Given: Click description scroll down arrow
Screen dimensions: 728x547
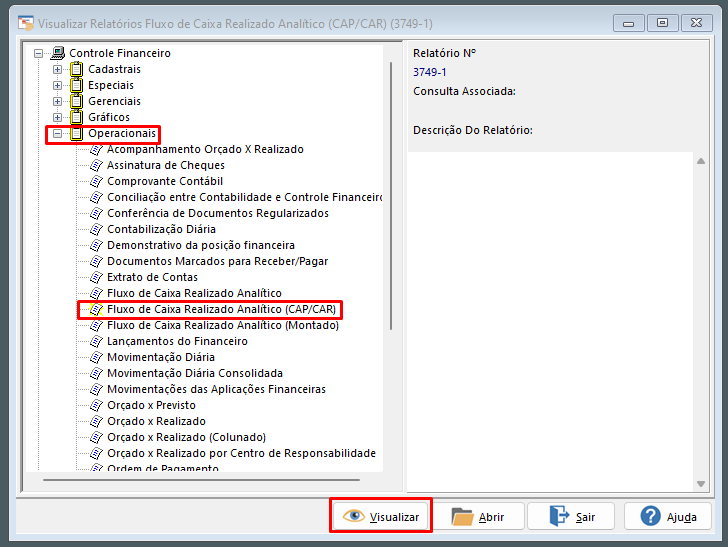Looking at the screenshot, I should click(701, 484).
